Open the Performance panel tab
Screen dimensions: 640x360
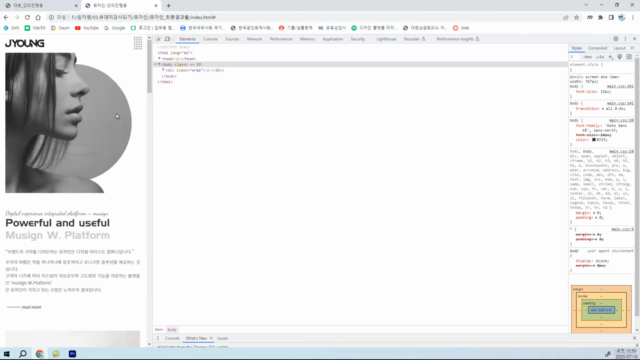click(281, 39)
